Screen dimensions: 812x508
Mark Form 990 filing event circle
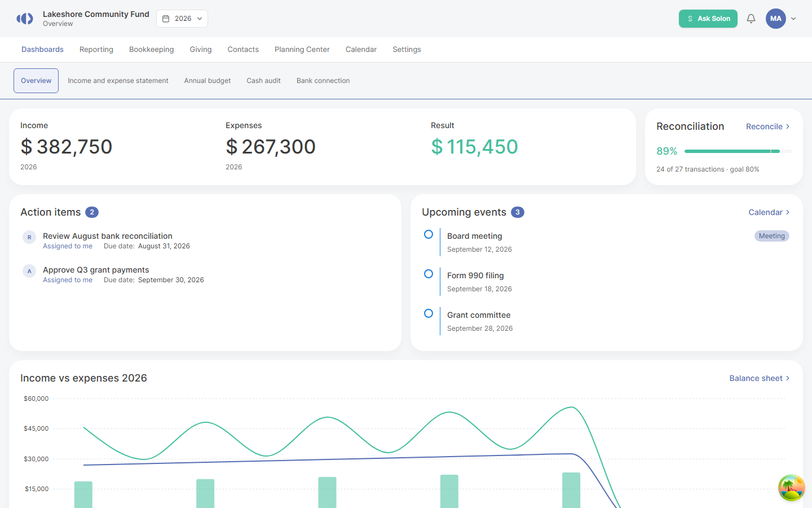(x=429, y=274)
